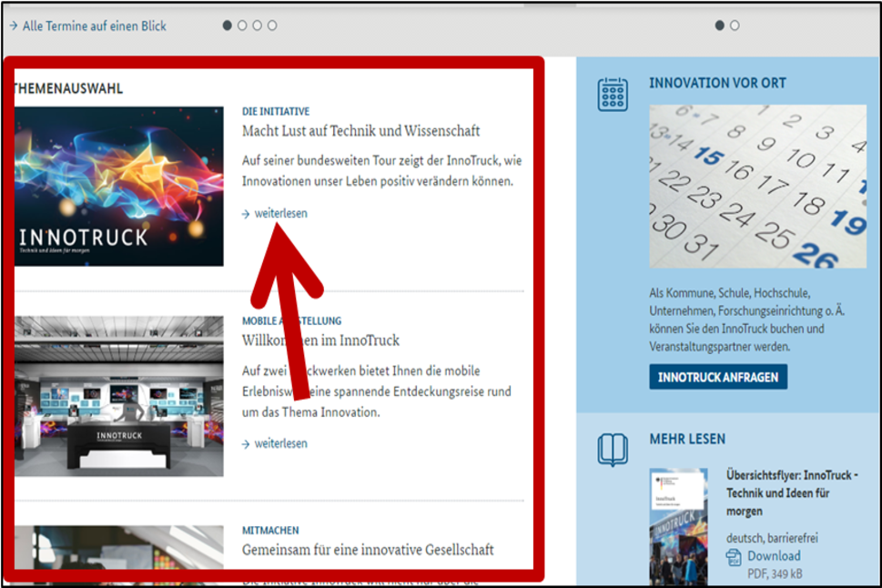
Task: Click the open book icon beside Mehr lesen
Action: coord(613,450)
